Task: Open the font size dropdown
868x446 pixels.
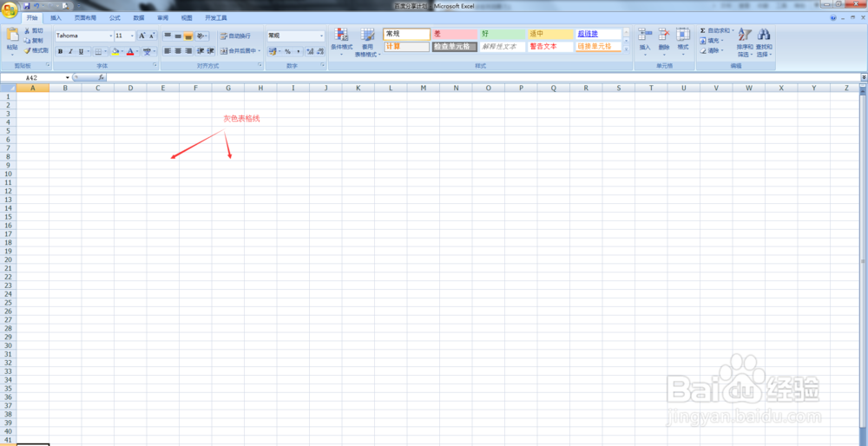Action: pyautogui.click(x=132, y=36)
